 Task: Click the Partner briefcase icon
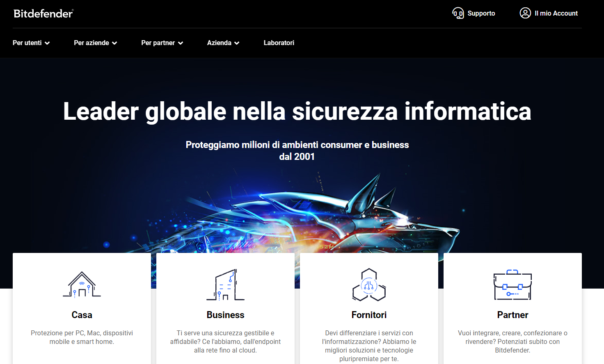click(512, 285)
